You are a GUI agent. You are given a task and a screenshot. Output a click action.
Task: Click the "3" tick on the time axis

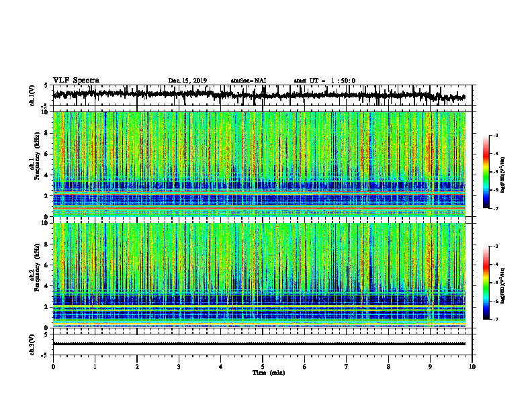179,367
